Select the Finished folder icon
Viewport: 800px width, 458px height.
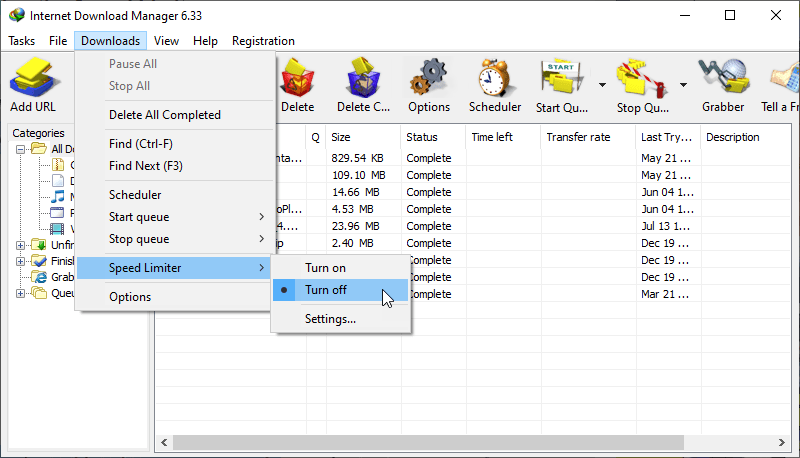[39, 261]
